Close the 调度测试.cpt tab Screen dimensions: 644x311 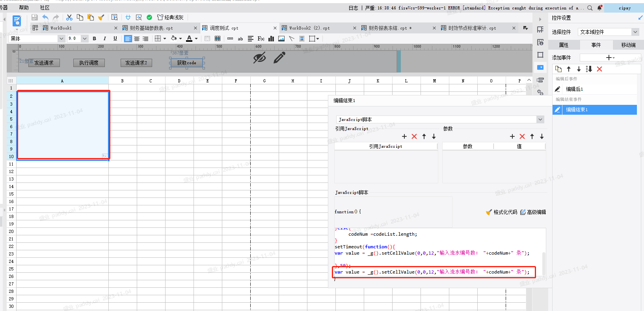(275, 28)
